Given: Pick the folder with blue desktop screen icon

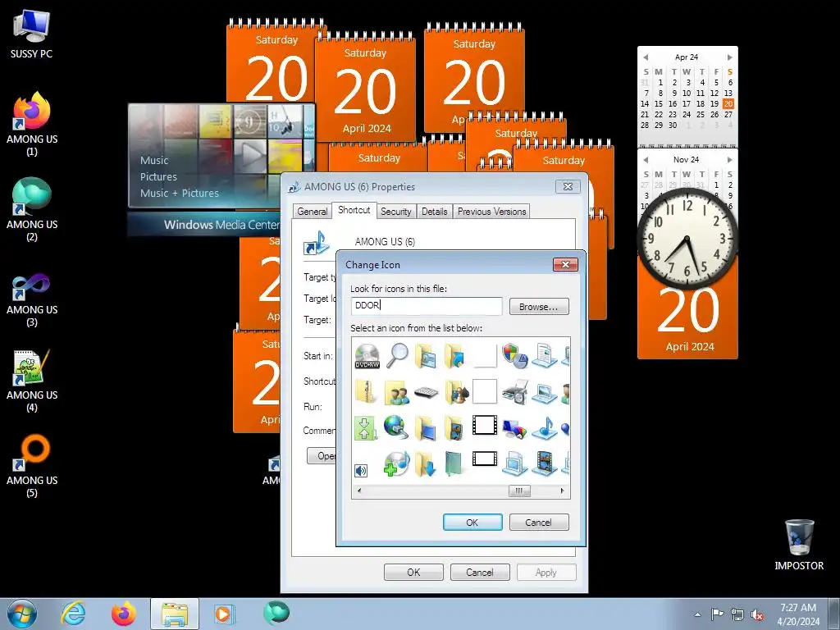Looking at the screenshot, I should 426,428.
